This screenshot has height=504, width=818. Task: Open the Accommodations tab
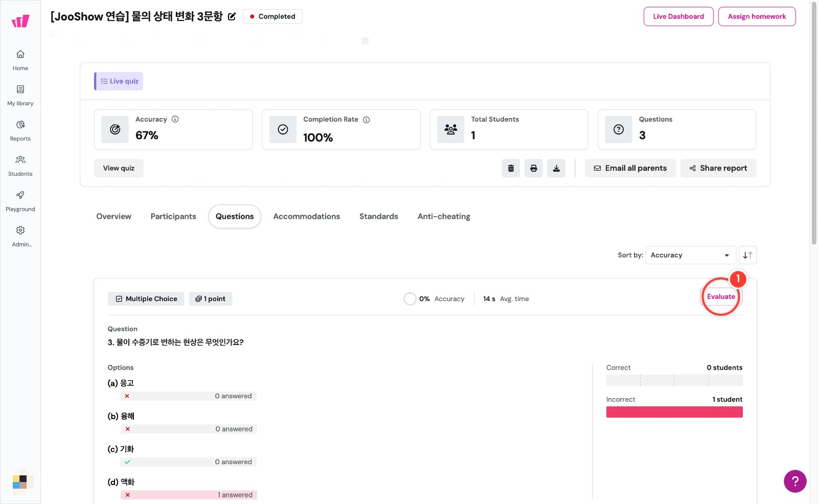point(307,216)
